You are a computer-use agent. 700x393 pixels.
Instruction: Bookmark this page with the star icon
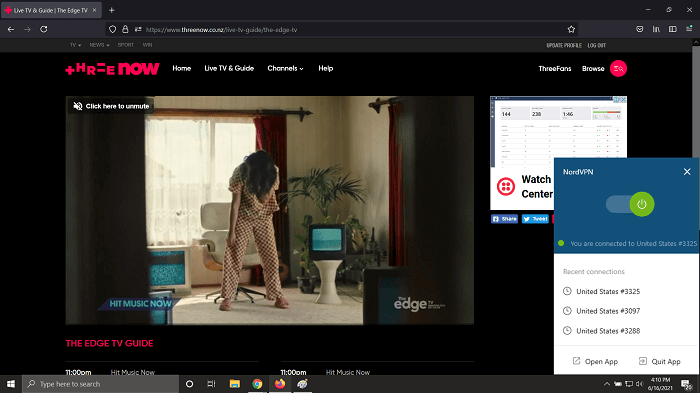point(571,29)
